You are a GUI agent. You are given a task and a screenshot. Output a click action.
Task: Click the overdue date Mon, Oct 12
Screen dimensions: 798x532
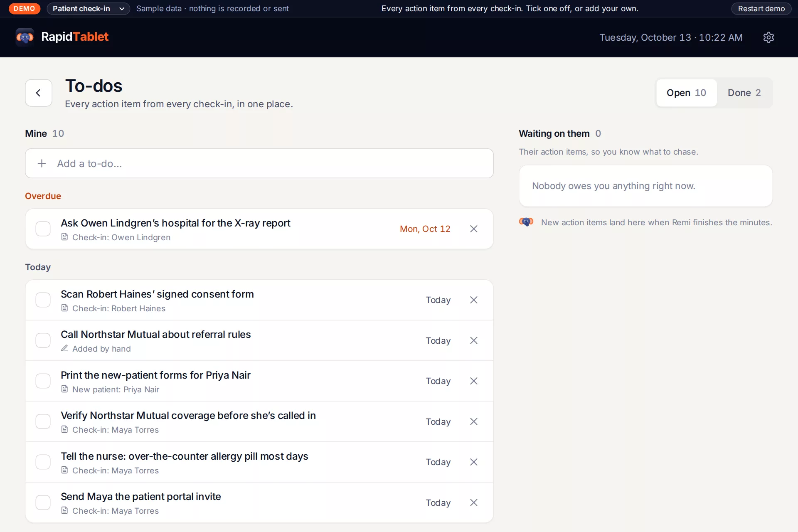point(425,229)
